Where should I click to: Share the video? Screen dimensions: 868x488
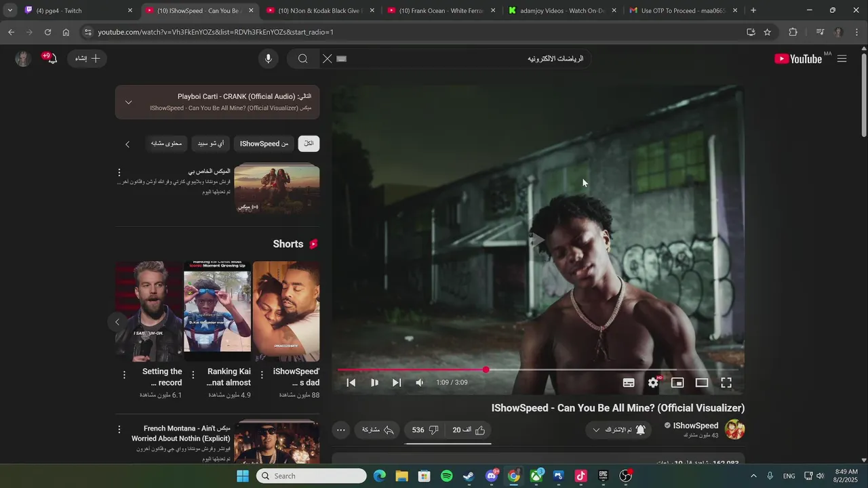[378, 430]
